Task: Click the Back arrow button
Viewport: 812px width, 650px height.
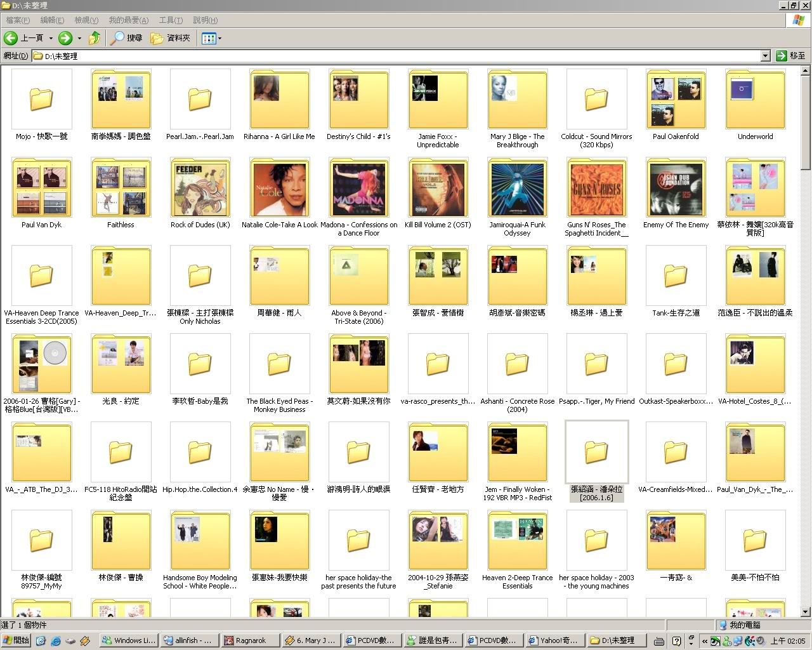Action: pos(23,38)
